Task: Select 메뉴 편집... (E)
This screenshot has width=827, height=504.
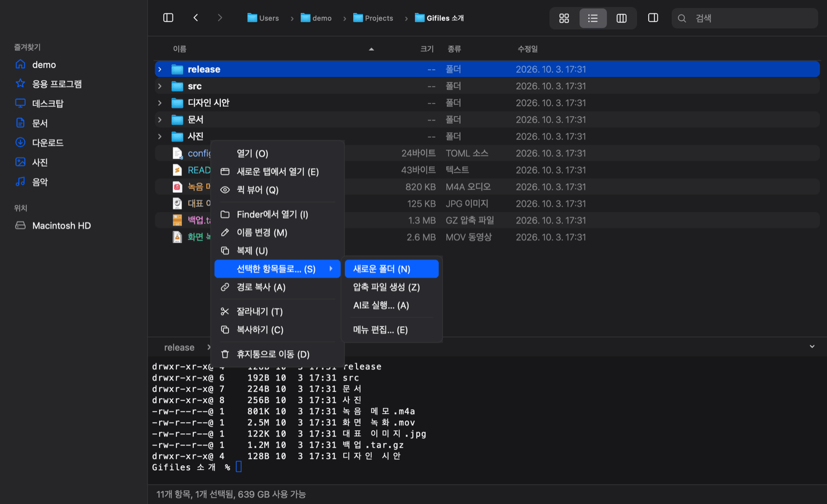Action: 392,330
